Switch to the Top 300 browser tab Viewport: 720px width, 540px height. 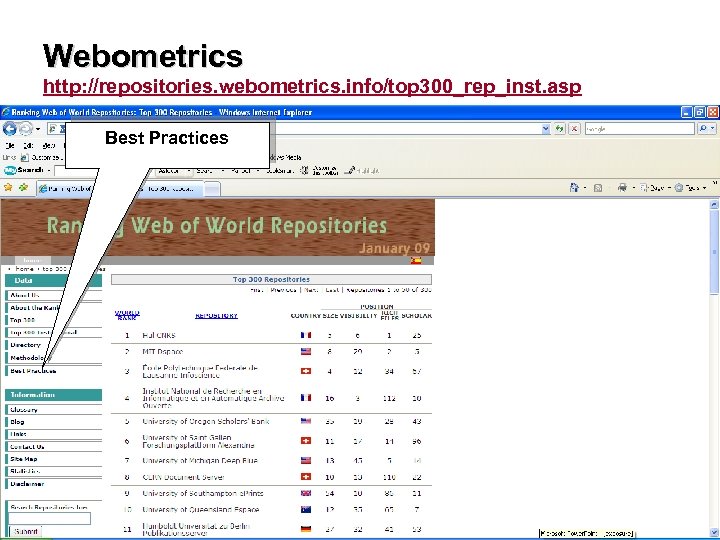point(169,189)
